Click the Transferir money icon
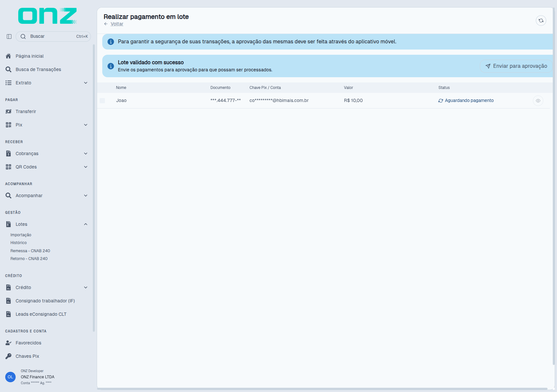Viewport: 557px width, 392px height. [x=8, y=111]
